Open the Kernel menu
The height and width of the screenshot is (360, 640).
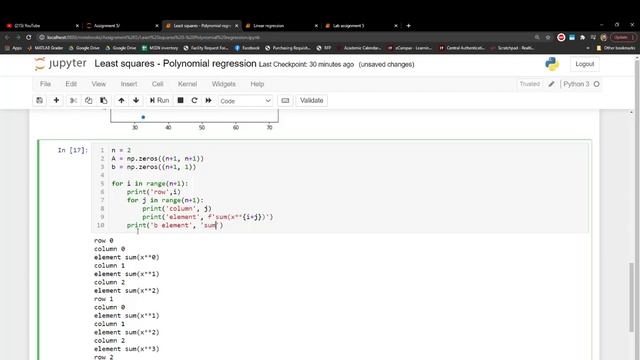click(187, 84)
